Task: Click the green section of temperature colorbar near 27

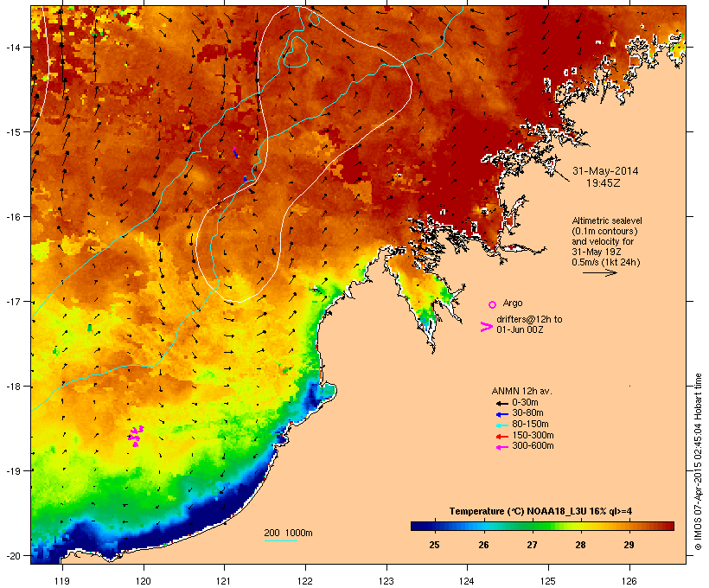Action: coord(536,526)
